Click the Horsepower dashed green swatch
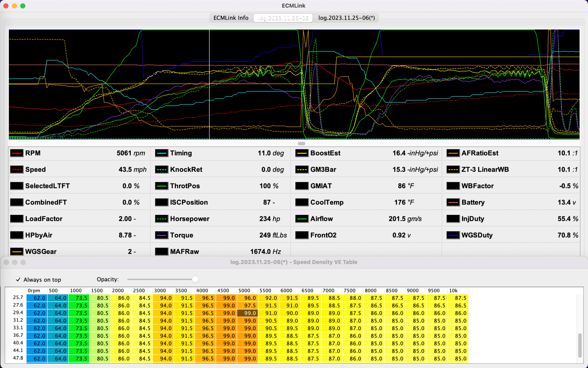 [x=161, y=219]
